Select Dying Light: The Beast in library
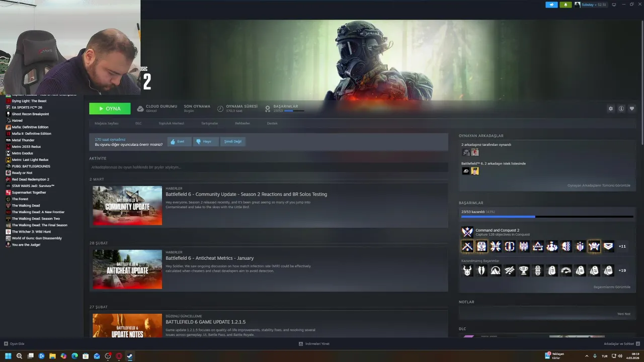 click(29, 101)
